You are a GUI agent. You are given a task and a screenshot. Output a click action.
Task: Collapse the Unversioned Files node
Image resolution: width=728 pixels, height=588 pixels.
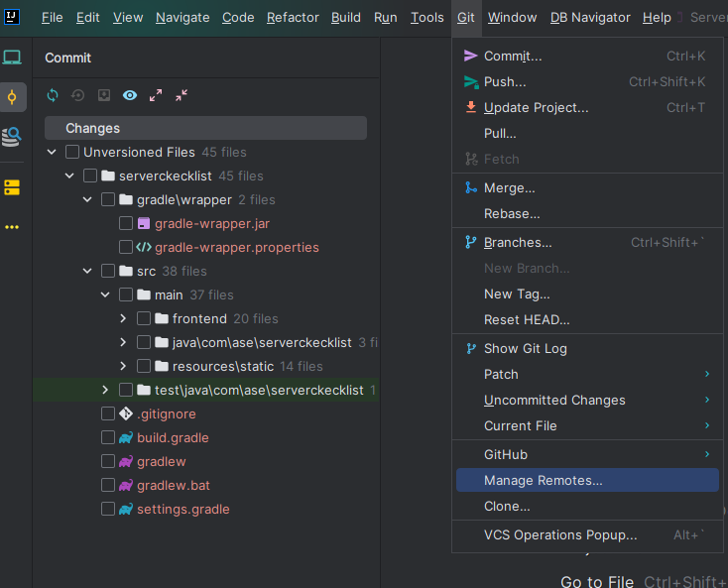[x=52, y=152]
